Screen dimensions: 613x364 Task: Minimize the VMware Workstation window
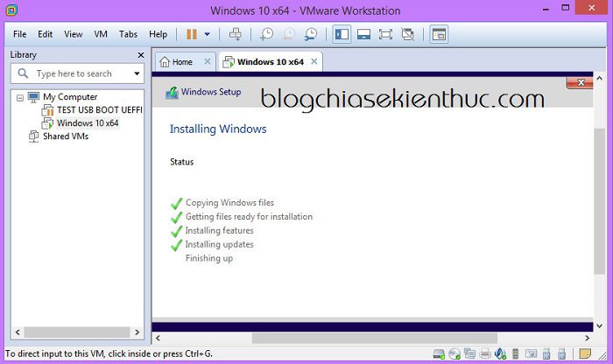point(546,9)
